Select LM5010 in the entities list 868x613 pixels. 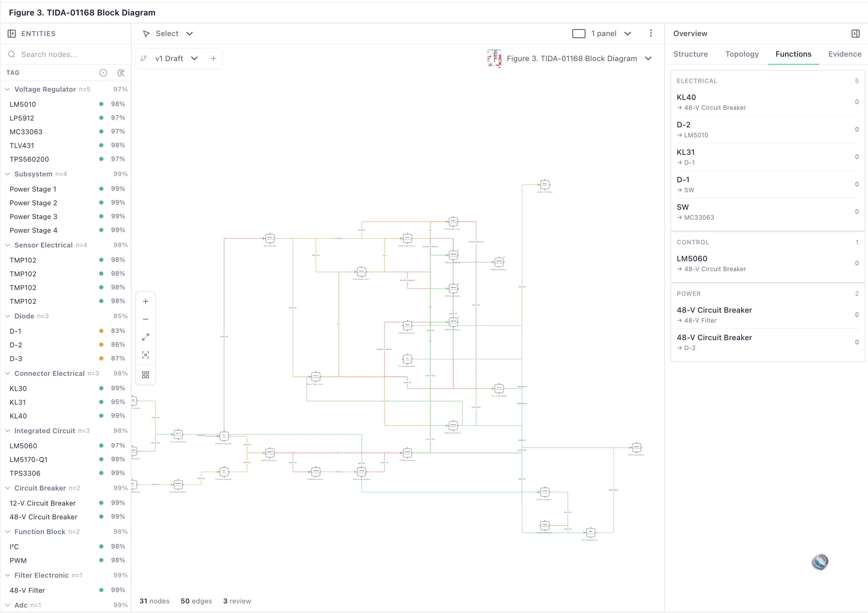[66, 104]
